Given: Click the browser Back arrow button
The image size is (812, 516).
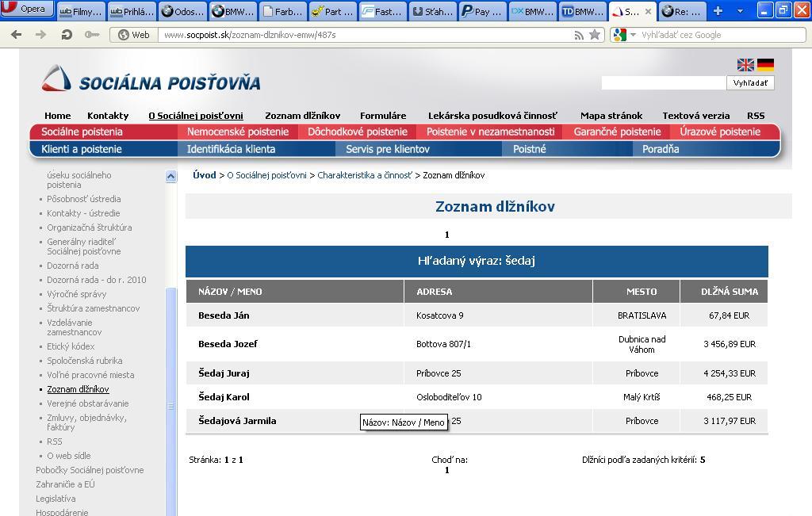Looking at the screenshot, I should click(x=16, y=35).
